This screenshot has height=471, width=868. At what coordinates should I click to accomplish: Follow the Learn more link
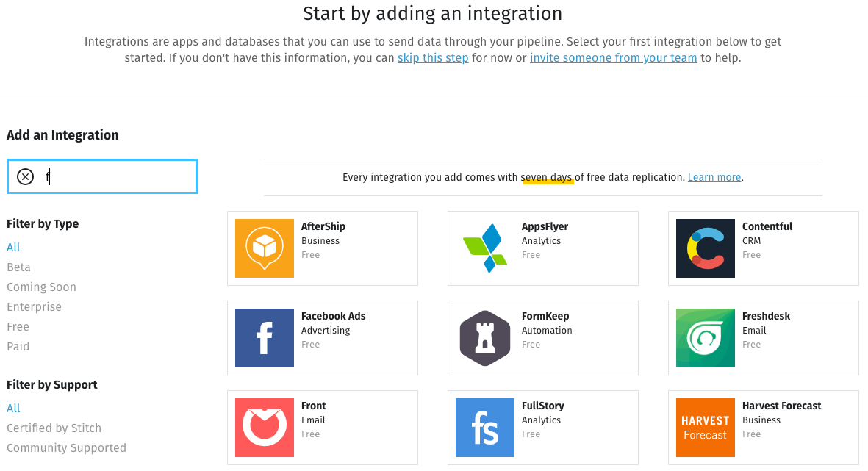(714, 177)
